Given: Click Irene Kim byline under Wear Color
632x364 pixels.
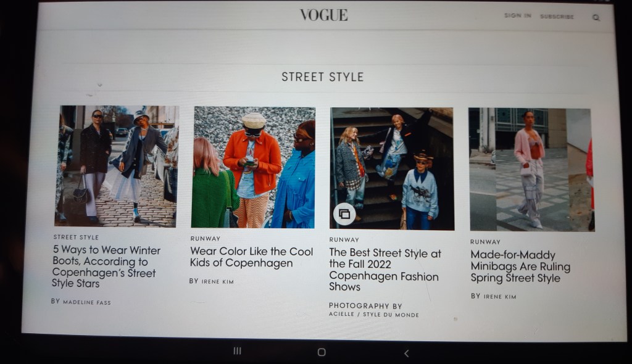Looking at the screenshot, I should point(217,281).
